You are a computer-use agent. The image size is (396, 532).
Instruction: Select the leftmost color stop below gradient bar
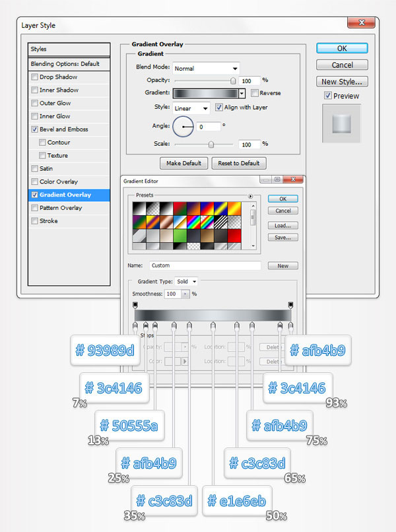click(135, 325)
